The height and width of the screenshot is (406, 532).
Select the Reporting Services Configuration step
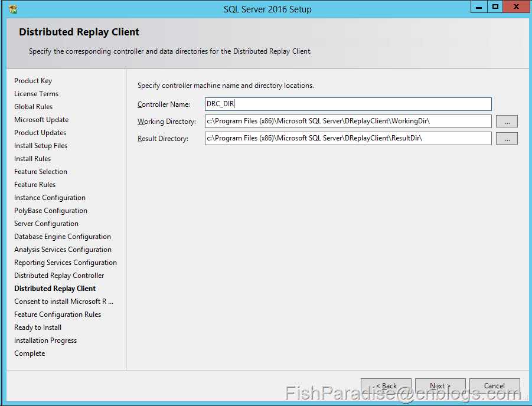pyautogui.click(x=65, y=263)
